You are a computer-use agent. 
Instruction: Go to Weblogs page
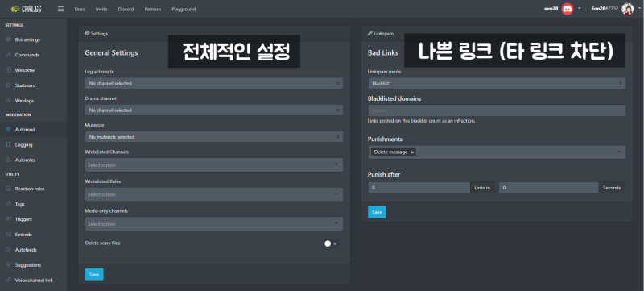[24, 101]
